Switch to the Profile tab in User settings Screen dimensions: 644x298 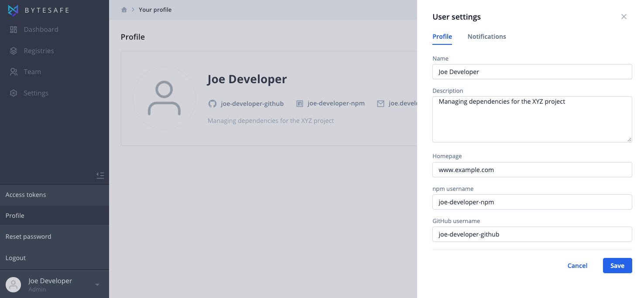[442, 37]
